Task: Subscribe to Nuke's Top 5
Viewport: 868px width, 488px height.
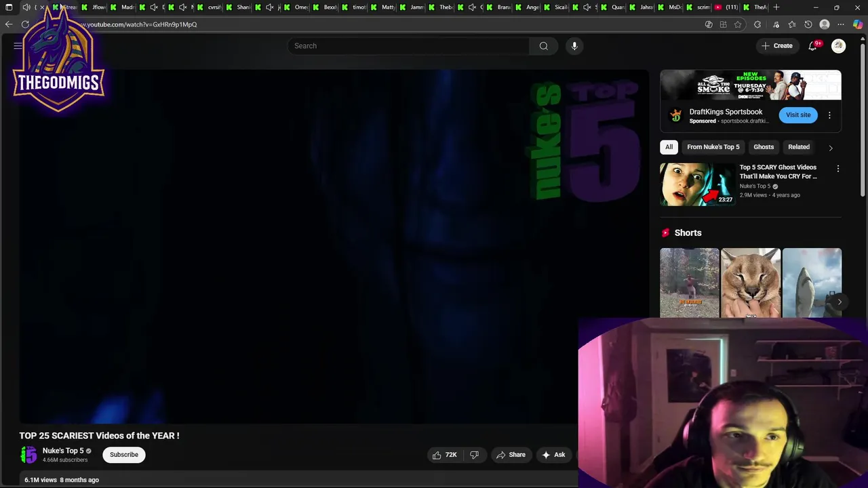Action: (124, 455)
